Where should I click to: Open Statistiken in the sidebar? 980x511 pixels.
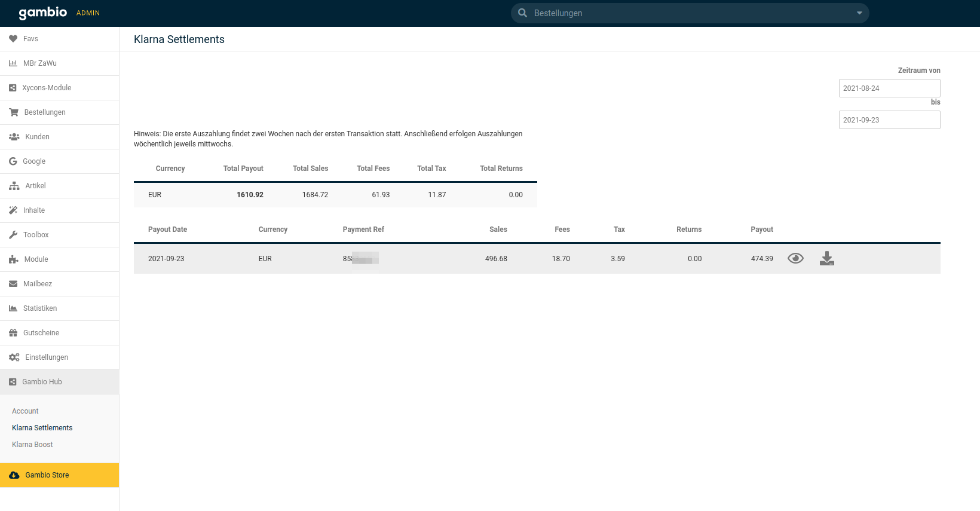[40, 308]
